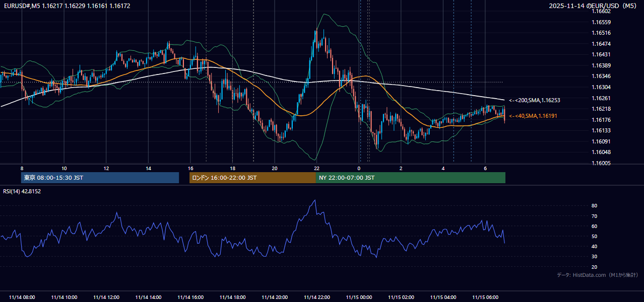
Task: Click the bottom date label 11/15 04:00
Action: [443, 297]
